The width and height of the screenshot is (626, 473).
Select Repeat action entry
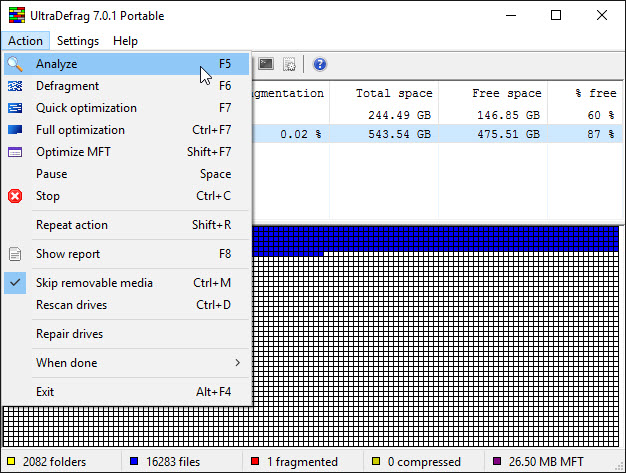click(127, 225)
